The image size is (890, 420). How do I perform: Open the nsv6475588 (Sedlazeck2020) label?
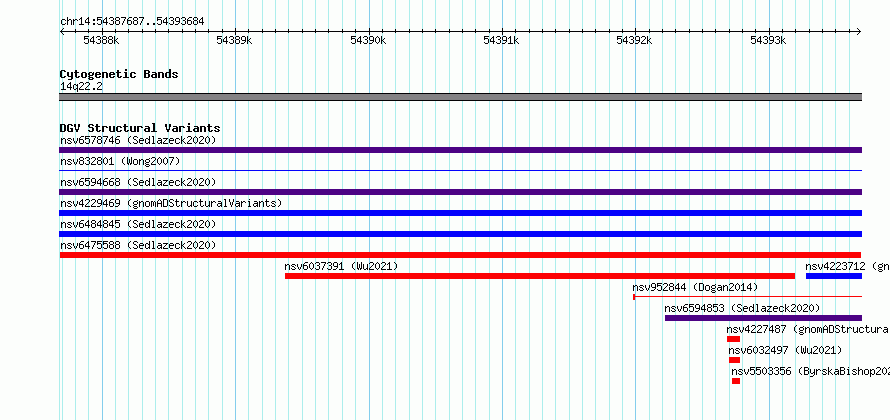click(138, 245)
